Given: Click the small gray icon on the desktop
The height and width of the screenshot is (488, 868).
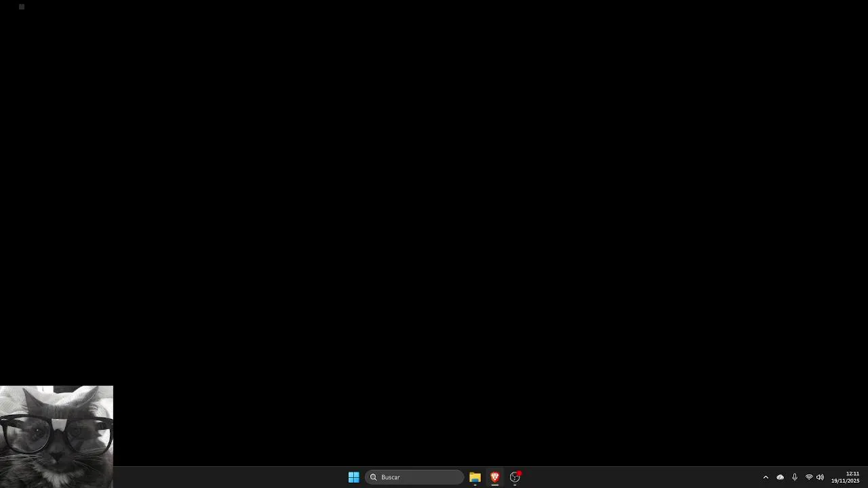Looking at the screenshot, I should point(22,7).
